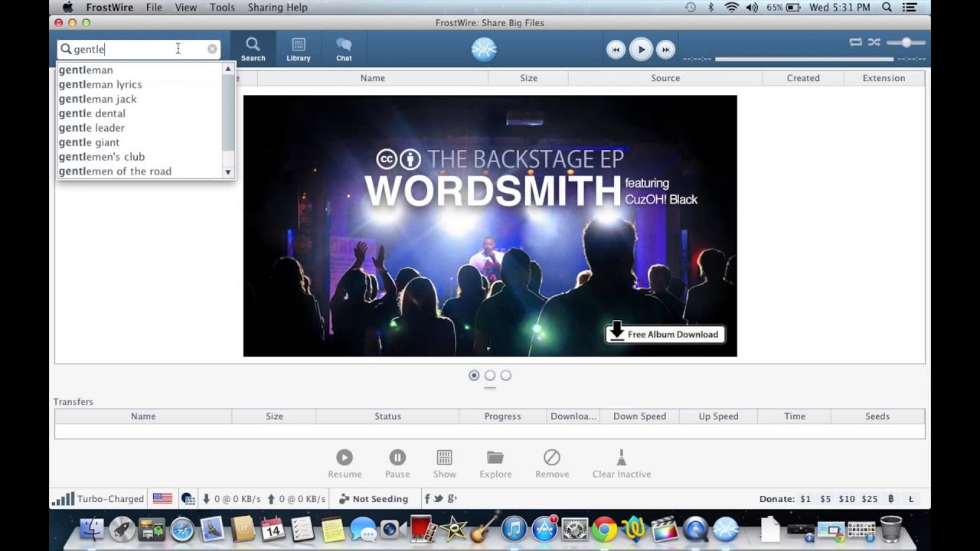Click the Clear Inactive broom button

[622, 464]
